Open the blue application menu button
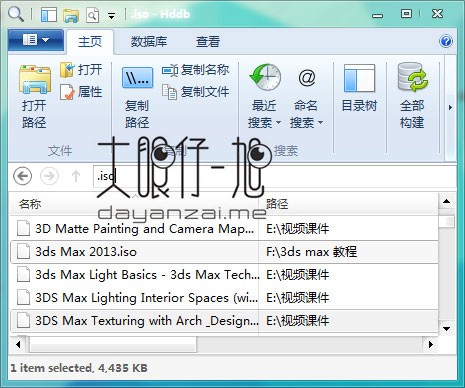This screenshot has height=388, width=465. (36, 40)
